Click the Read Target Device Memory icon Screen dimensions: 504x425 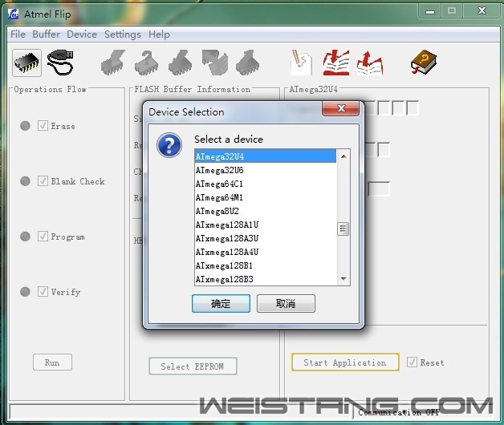tap(247, 63)
